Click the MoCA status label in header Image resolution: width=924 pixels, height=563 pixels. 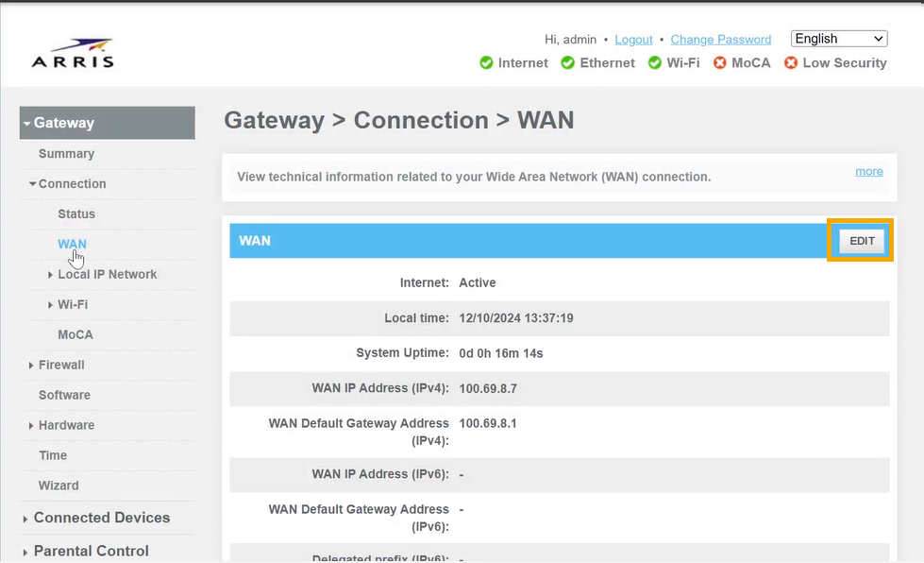[750, 63]
